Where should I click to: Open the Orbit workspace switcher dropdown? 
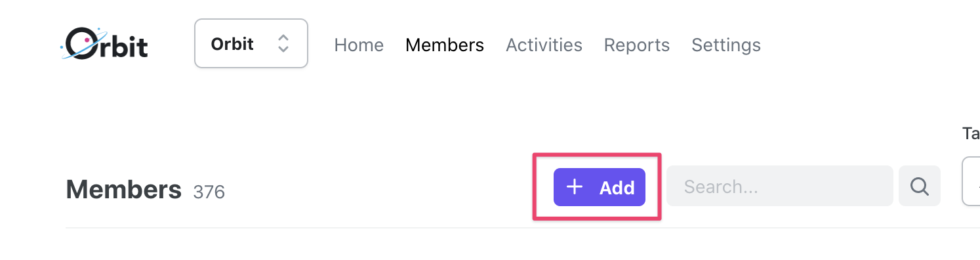[x=251, y=43]
